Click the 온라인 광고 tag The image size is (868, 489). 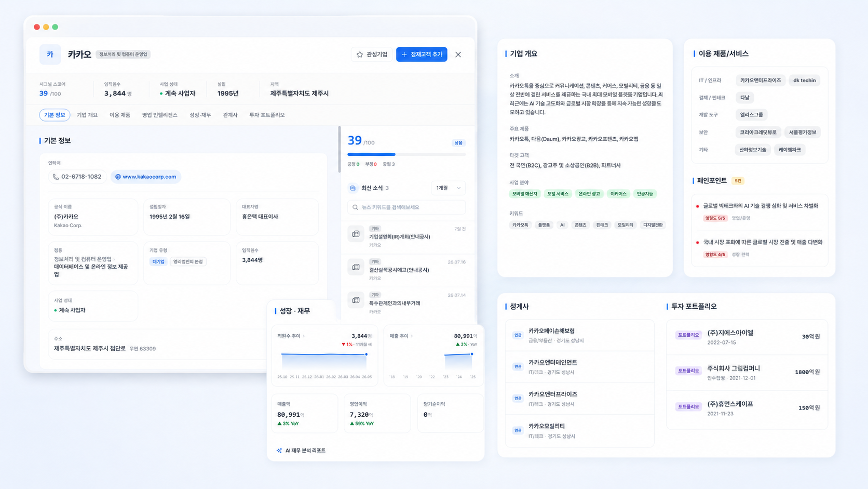589,194
